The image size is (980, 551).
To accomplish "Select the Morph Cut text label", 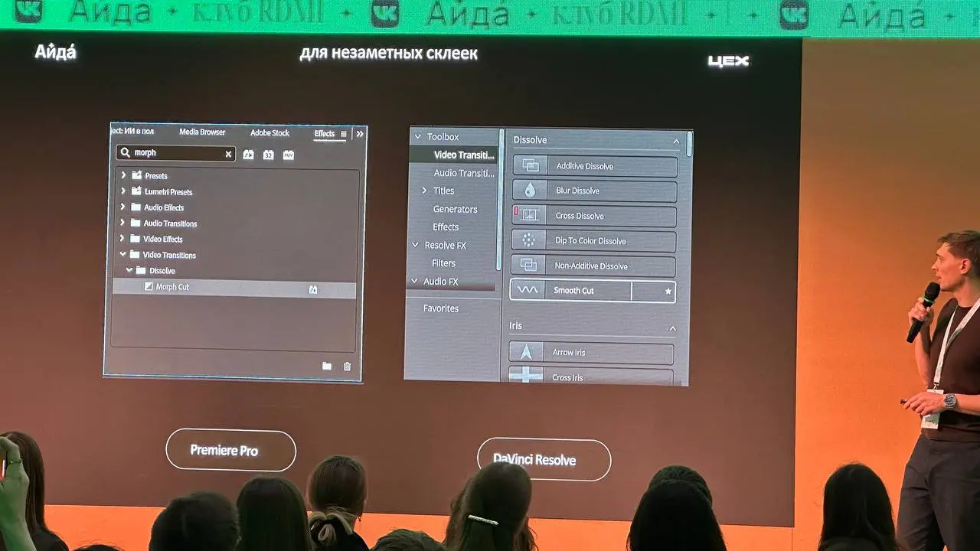I will [172, 287].
